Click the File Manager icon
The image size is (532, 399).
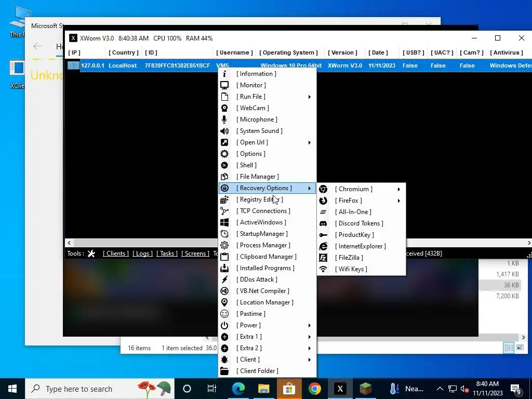(x=224, y=177)
